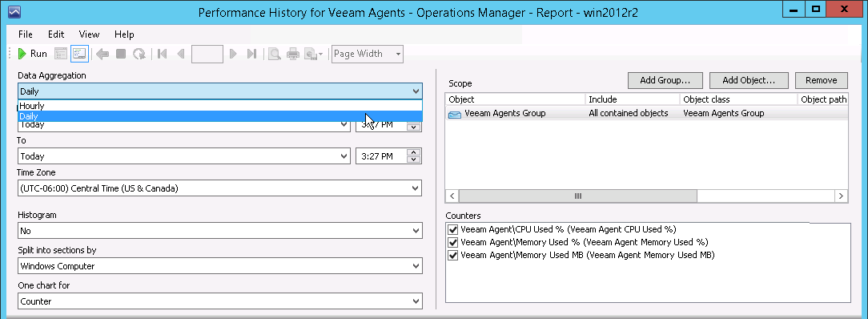Open the Export dropdown icon in toolbar
Viewport: 868px width, 319px height.
[x=313, y=54]
